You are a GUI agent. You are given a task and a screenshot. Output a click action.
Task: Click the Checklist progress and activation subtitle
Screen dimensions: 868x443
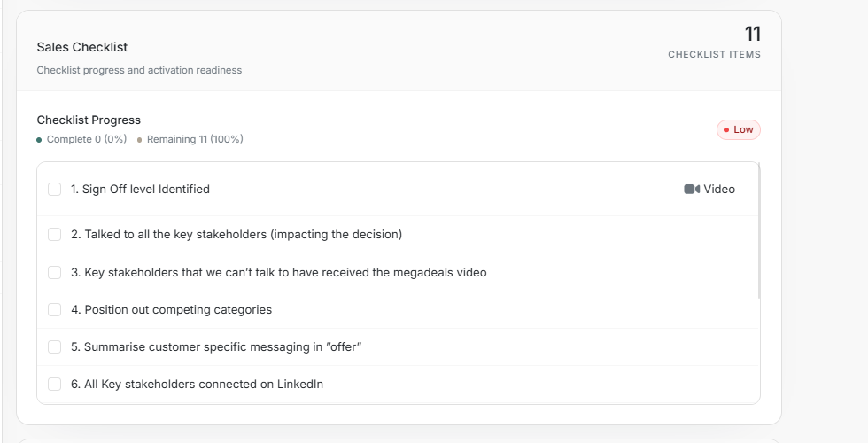click(139, 70)
